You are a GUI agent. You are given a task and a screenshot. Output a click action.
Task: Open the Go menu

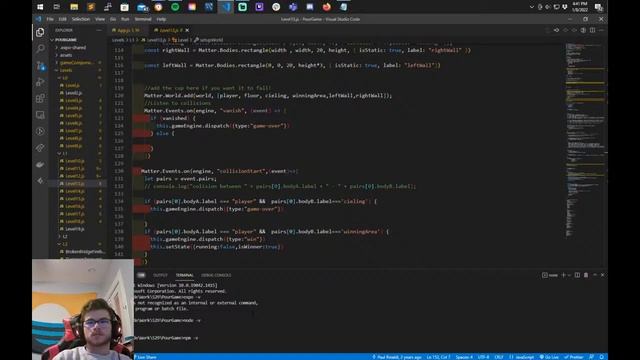click(x=113, y=19)
